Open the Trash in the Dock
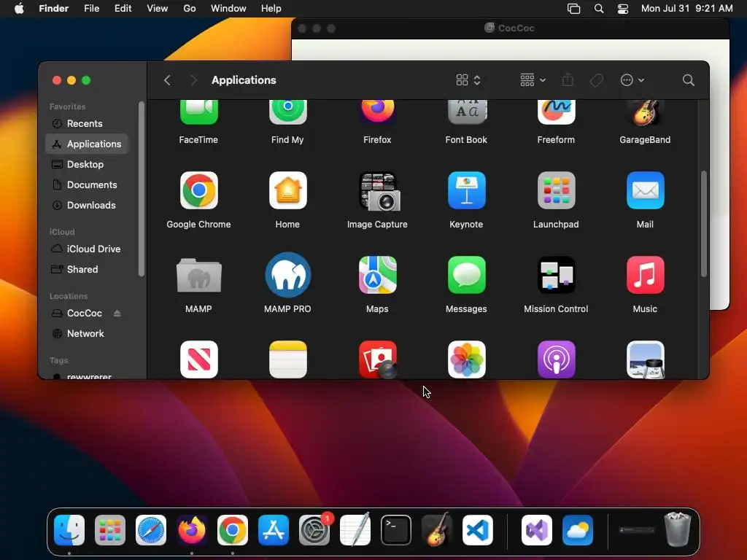Image resolution: width=747 pixels, height=560 pixels. 678,529
